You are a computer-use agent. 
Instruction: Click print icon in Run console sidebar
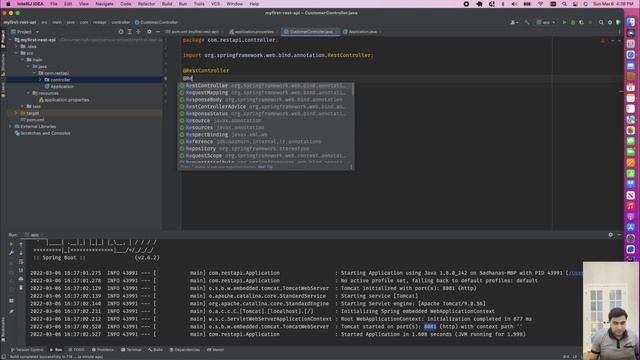(x=21, y=279)
